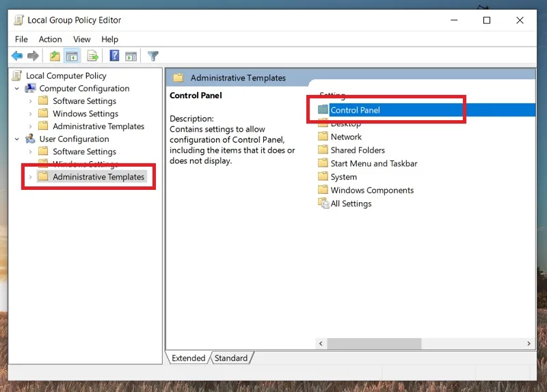Select Windows Components in settings list

pos(372,190)
